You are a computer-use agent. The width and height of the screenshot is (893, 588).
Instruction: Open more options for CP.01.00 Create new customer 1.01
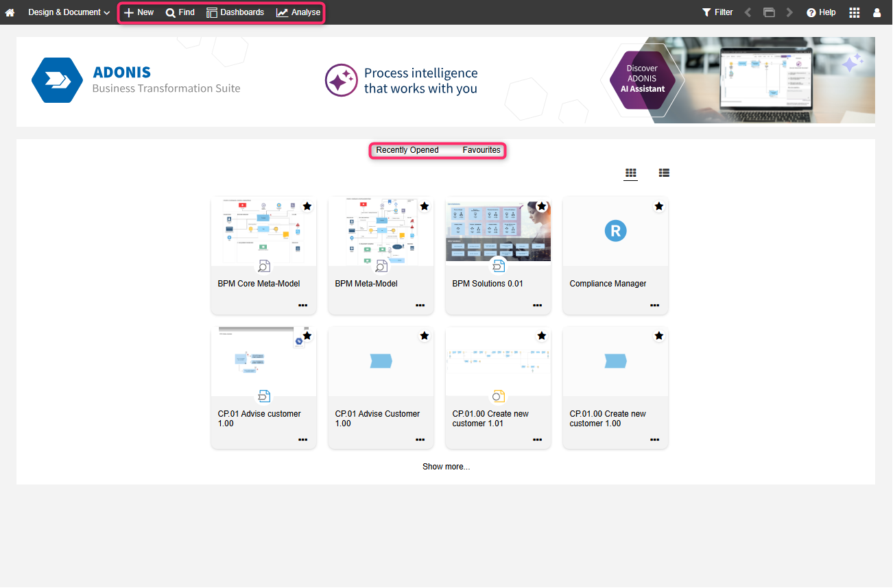point(538,439)
